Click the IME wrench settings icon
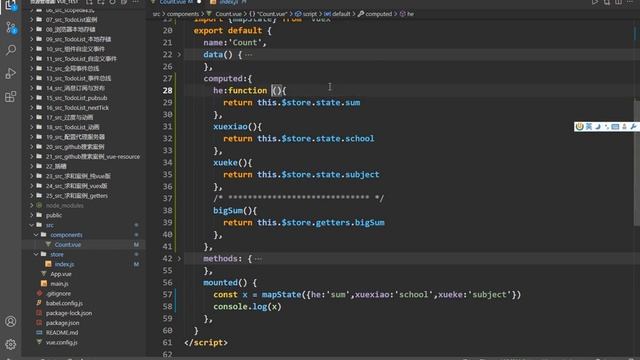This screenshot has width=640, height=360. 633,127
